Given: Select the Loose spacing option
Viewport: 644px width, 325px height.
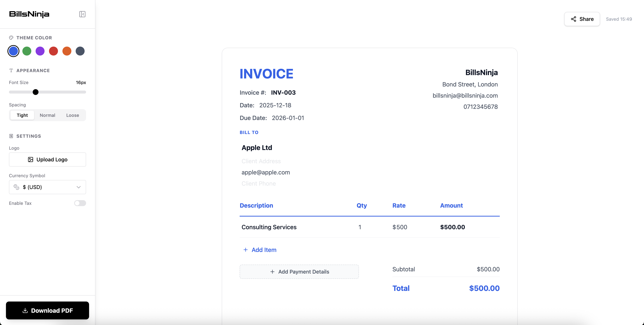Looking at the screenshot, I should pyautogui.click(x=72, y=115).
